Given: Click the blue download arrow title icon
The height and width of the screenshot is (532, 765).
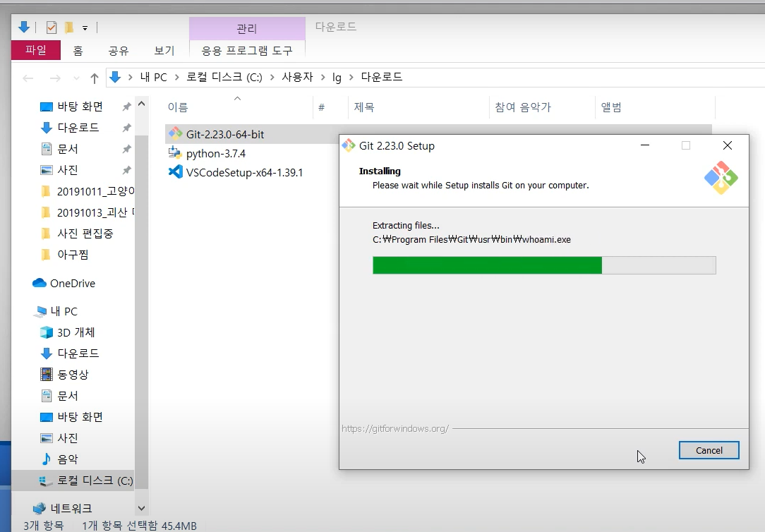Looking at the screenshot, I should (24, 27).
